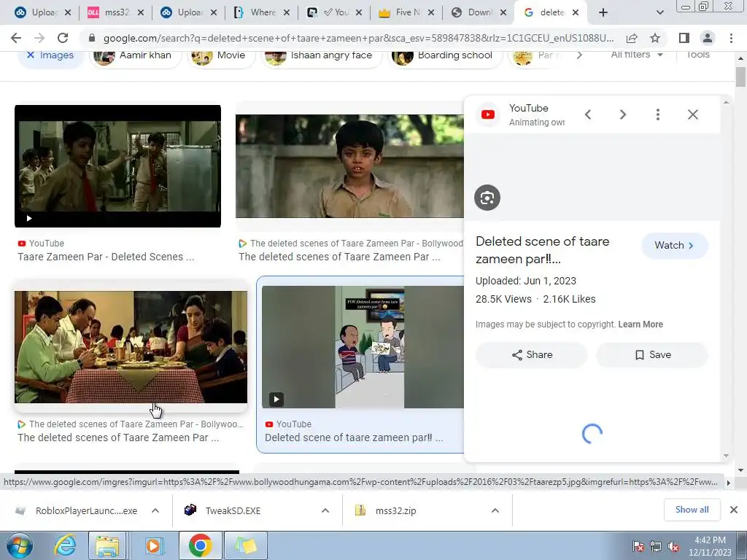747x560 pixels.
Task: Click the Chrome taskbar icon
Action: [x=201, y=546]
